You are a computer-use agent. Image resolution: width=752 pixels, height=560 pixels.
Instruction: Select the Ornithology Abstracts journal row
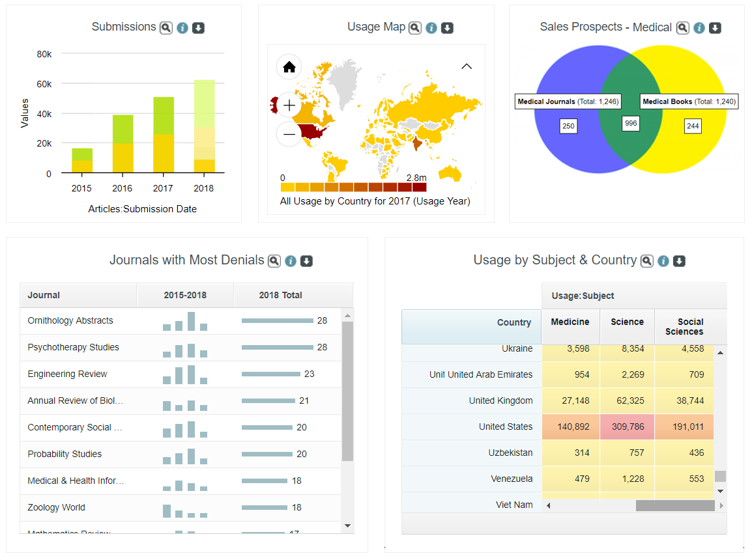coord(70,320)
